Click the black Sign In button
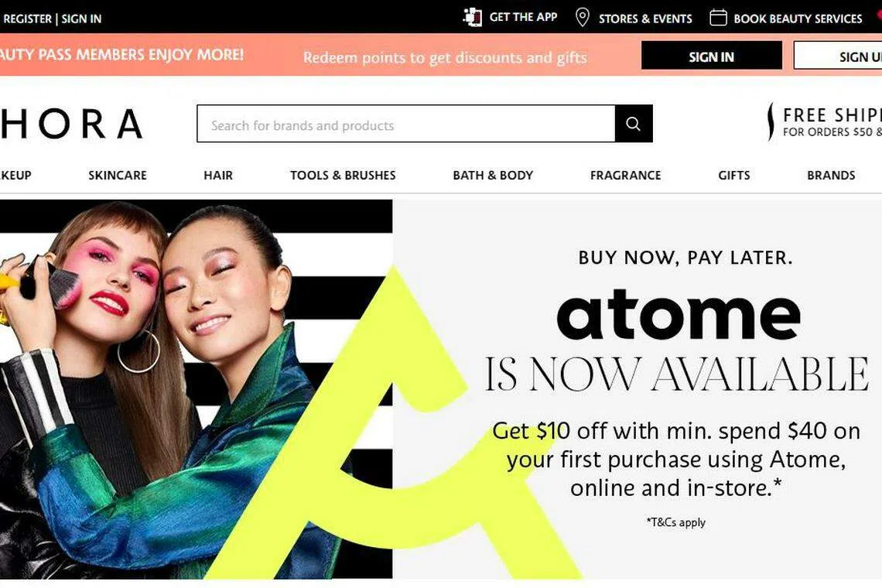 coord(712,56)
